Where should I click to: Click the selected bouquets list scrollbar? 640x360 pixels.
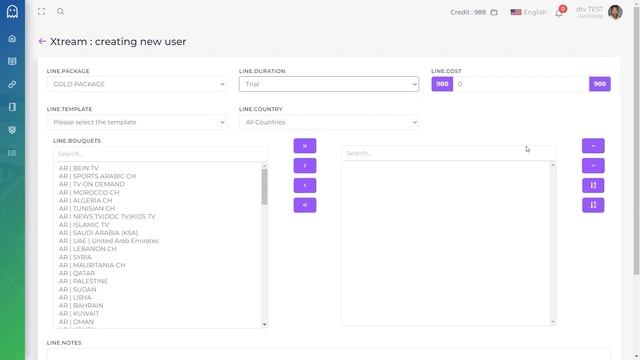click(553, 243)
